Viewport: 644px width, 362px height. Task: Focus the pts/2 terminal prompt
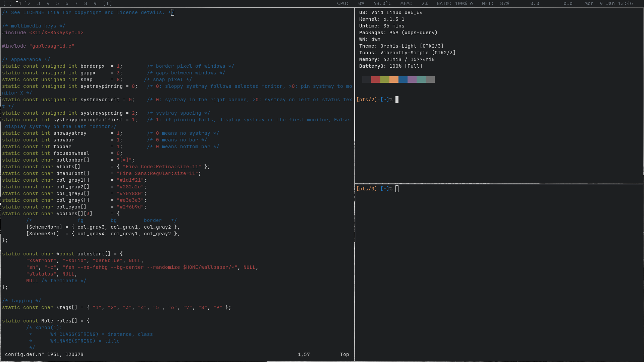397,100
